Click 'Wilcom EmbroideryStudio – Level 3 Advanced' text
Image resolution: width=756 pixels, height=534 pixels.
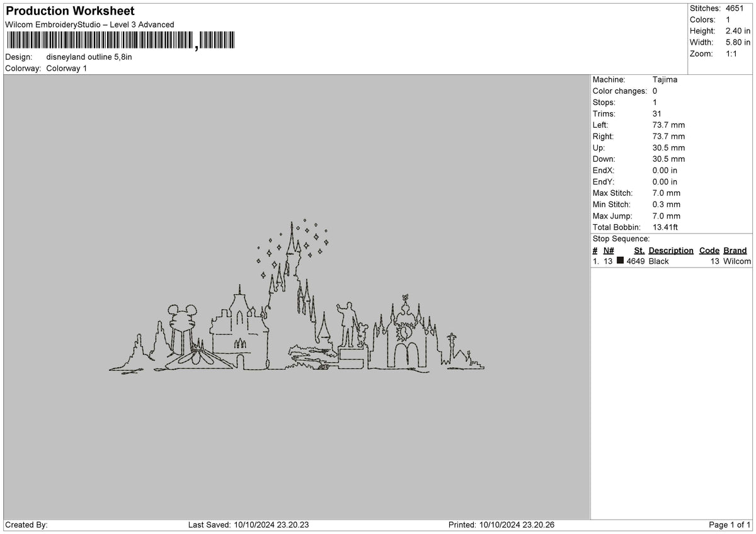coord(89,25)
